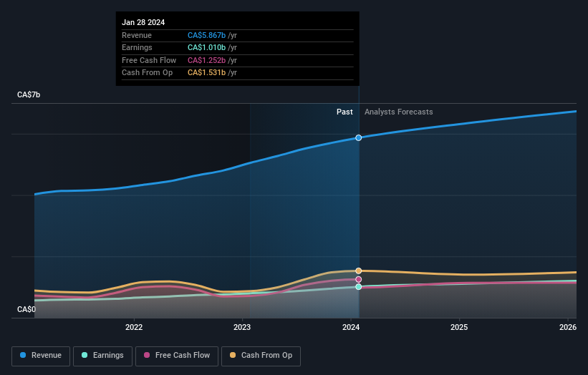Click the CA$1.010b earnings value
588x375 pixels.
207,47
